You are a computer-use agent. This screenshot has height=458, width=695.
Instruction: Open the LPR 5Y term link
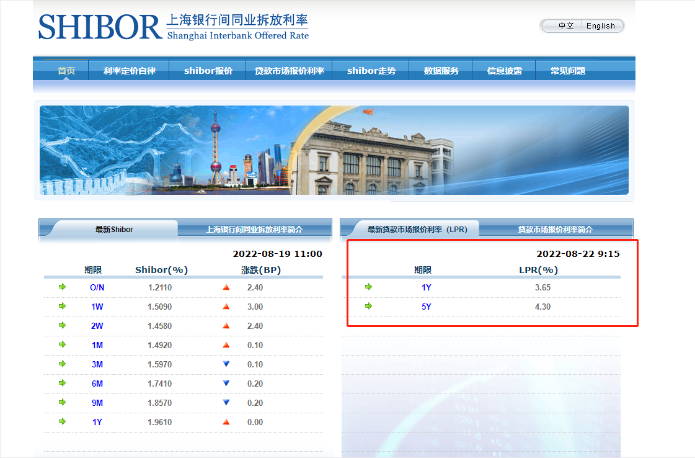click(426, 306)
